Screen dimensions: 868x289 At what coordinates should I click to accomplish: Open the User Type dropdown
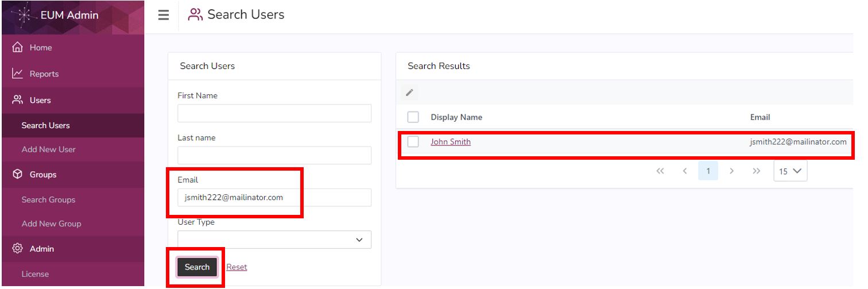[x=274, y=240]
